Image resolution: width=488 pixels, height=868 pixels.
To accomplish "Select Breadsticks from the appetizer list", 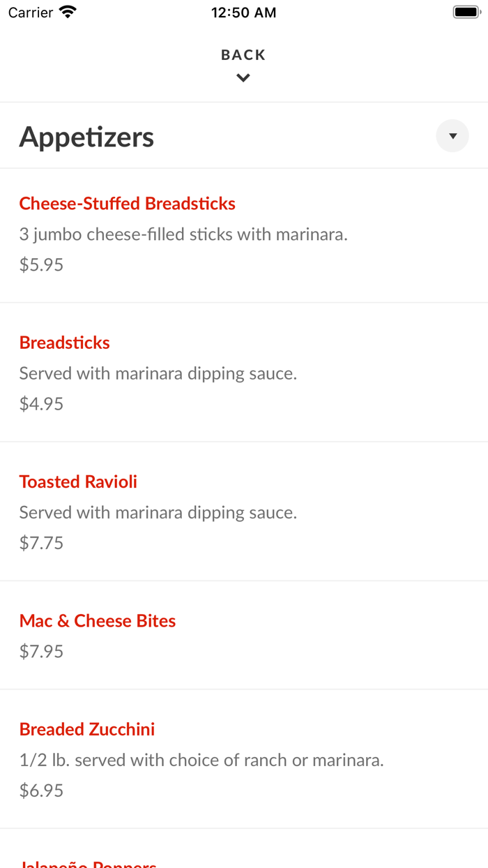I will pos(64,343).
